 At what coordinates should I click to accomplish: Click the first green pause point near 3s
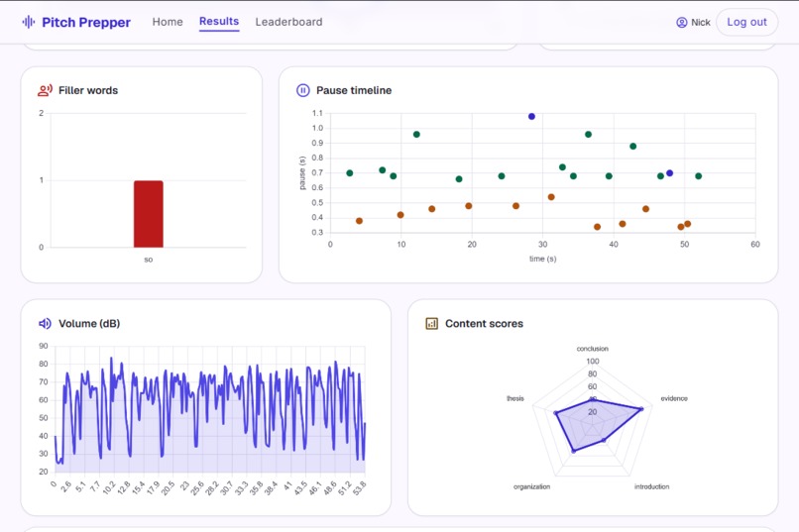click(350, 173)
